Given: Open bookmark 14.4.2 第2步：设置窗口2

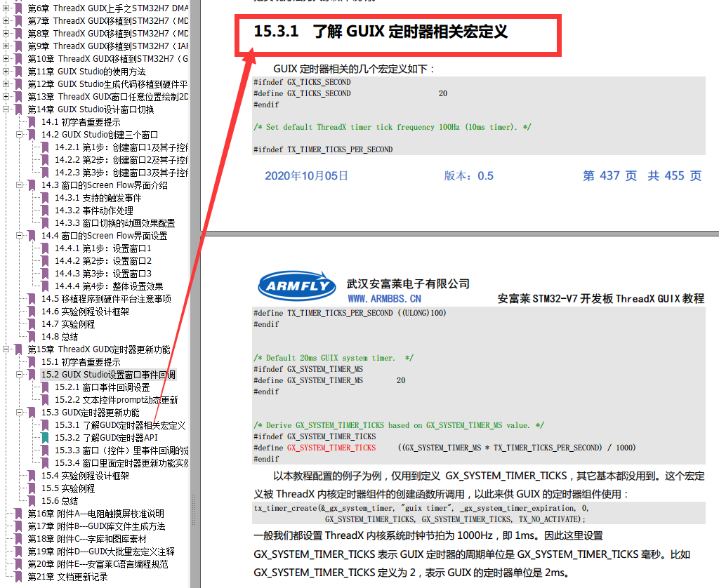Looking at the screenshot, I should click(103, 261).
